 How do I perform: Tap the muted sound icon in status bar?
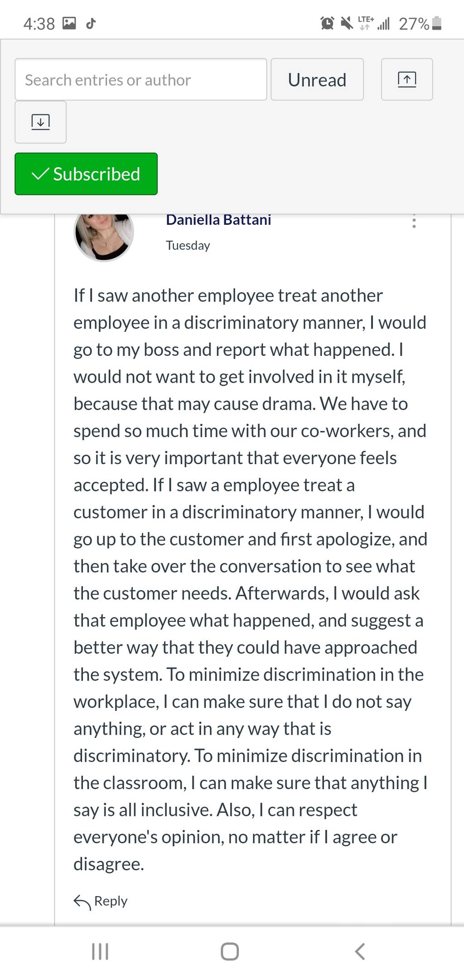[x=347, y=23]
